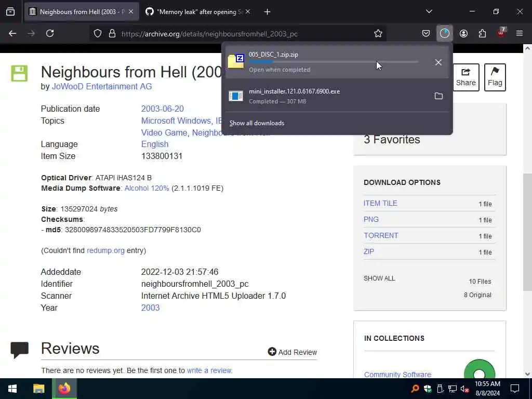
Task: Show mini_installer exe in folder
Action: point(438,96)
